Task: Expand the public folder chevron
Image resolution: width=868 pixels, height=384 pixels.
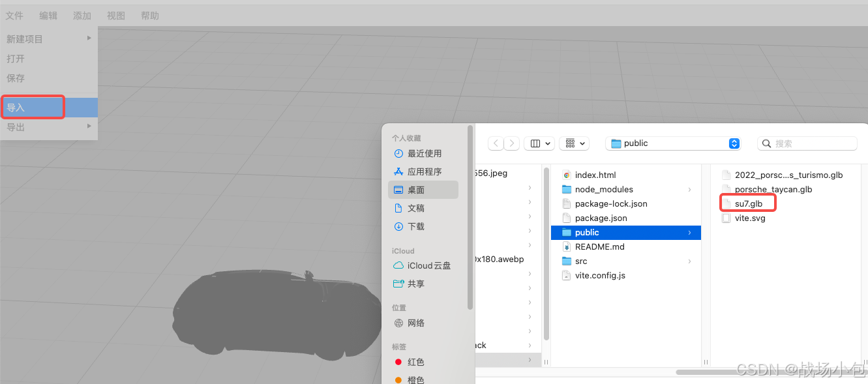Action: (689, 232)
